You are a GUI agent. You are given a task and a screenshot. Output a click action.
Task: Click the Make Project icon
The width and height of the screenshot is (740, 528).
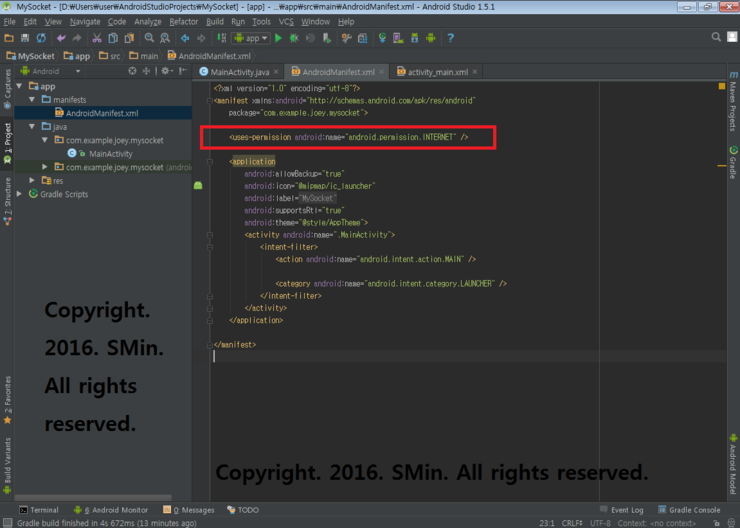(221, 38)
